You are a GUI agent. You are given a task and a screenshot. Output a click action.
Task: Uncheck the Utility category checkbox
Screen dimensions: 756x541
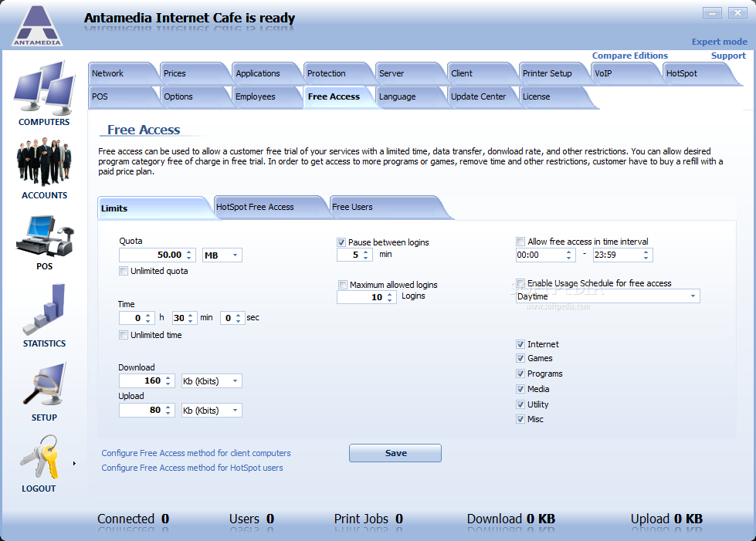520,404
